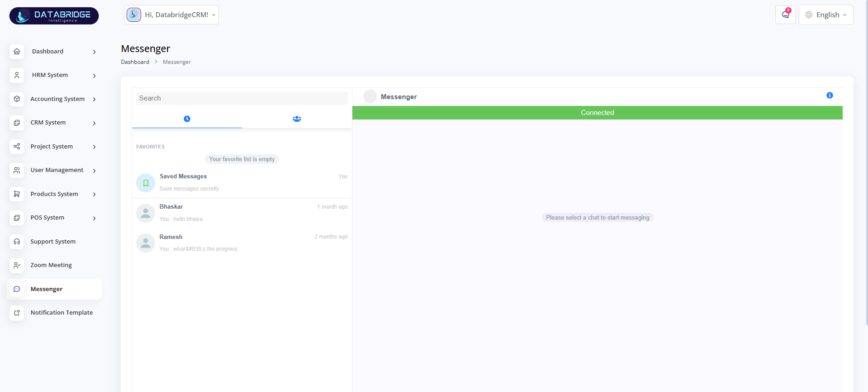Click the Accounting System label
Image resolution: width=868 pixels, height=392 pixels.
click(57, 99)
